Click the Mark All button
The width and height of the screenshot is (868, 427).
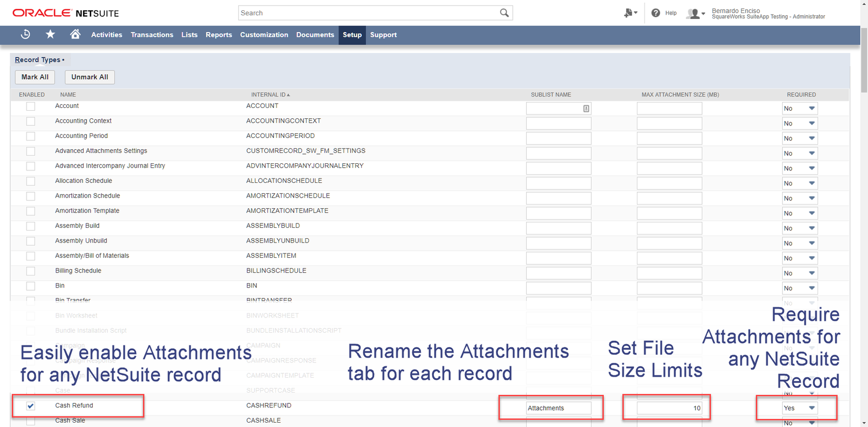click(x=35, y=77)
